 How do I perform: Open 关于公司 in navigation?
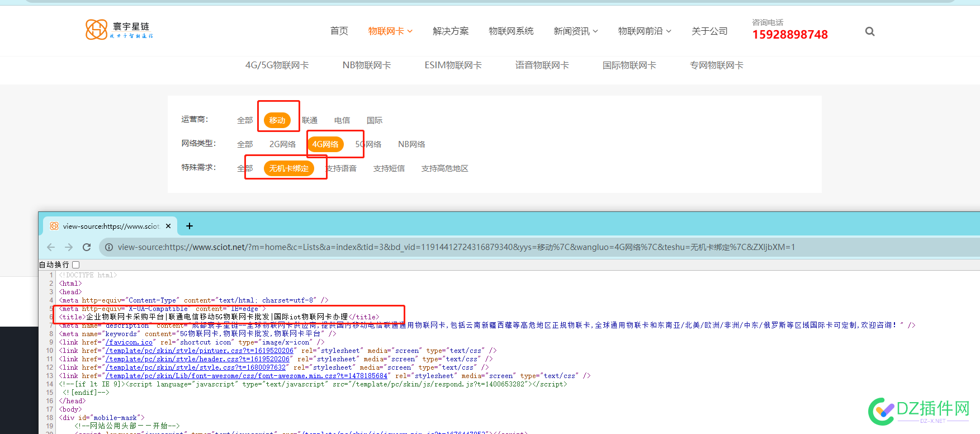709,31
